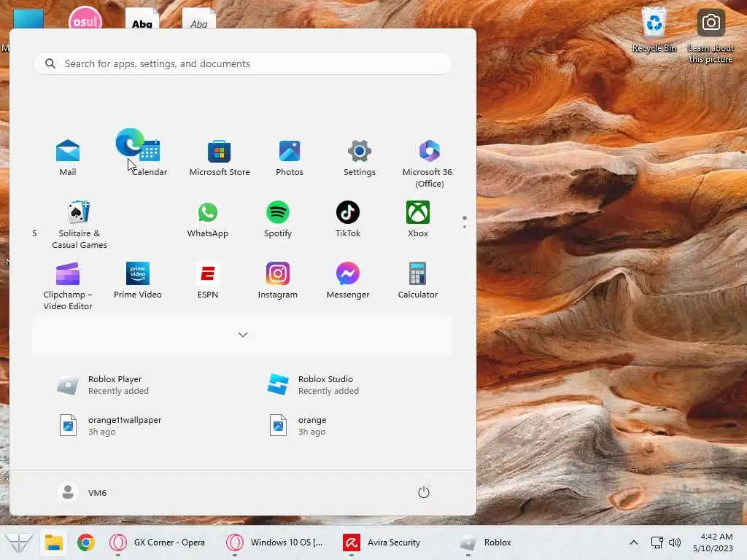The image size is (747, 560).
Task: Click the Power button in Start menu
Action: click(x=424, y=492)
